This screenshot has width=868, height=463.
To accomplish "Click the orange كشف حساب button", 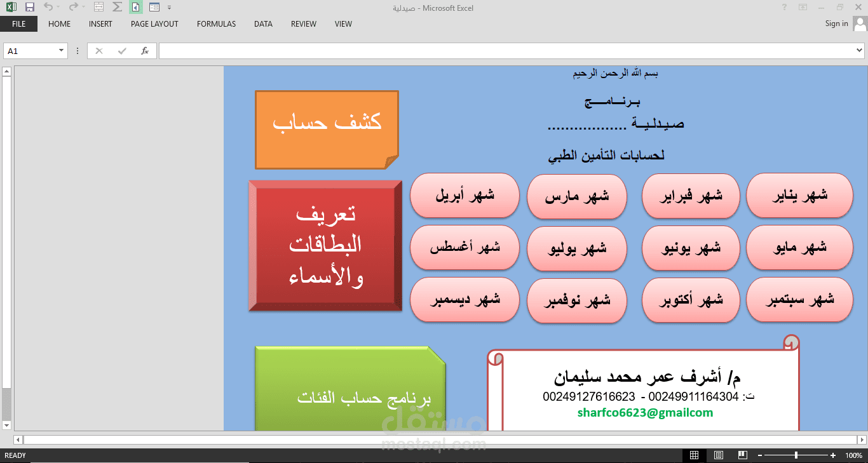I will pos(327,130).
